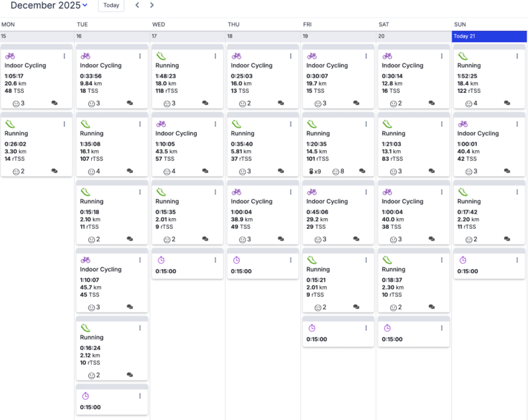Select the Monday 15 day header

click(x=37, y=36)
